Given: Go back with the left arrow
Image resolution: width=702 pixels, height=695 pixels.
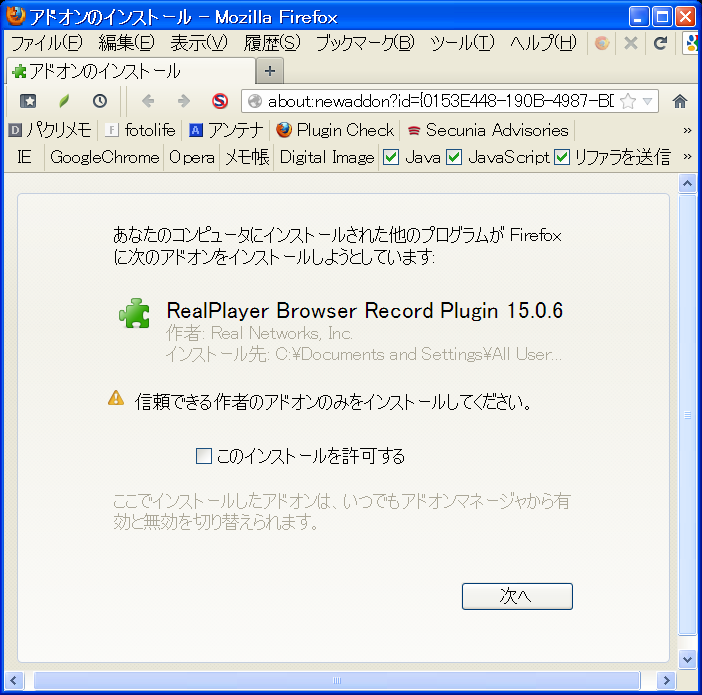Looking at the screenshot, I should pyautogui.click(x=148, y=101).
